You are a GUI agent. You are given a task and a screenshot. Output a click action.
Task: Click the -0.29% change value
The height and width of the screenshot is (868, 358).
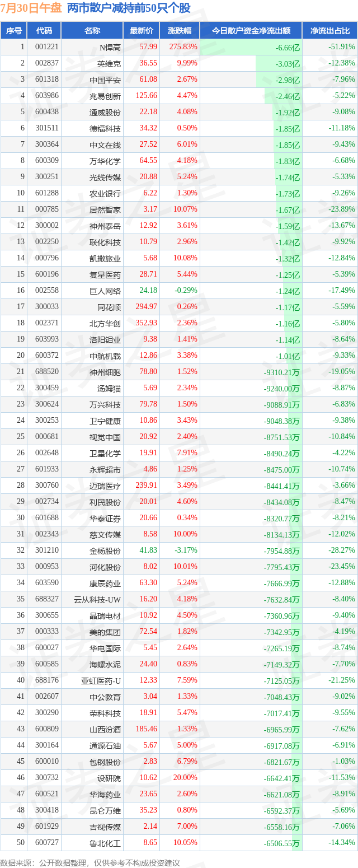(187, 291)
